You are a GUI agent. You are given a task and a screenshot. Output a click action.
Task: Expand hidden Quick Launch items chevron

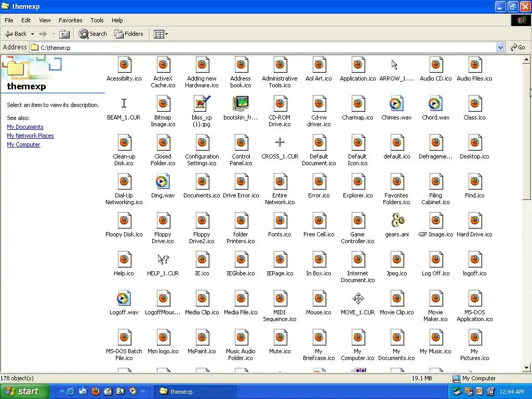pyautogui.click(x=143, y=391)
